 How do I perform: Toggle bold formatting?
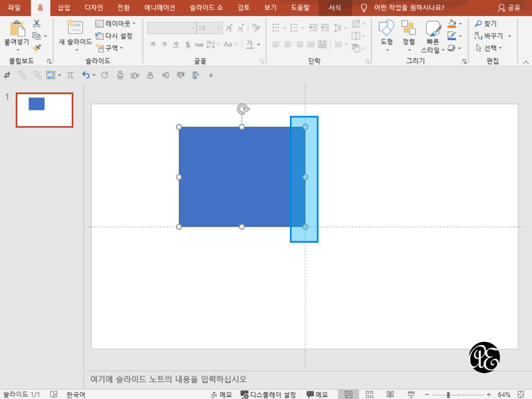pos(153,44)
